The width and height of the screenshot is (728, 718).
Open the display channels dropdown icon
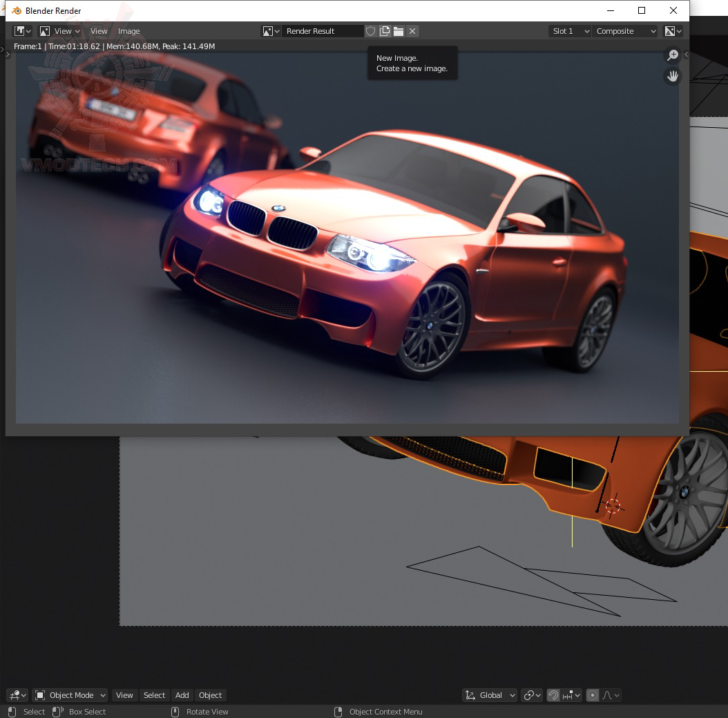(x=673, y=31)
